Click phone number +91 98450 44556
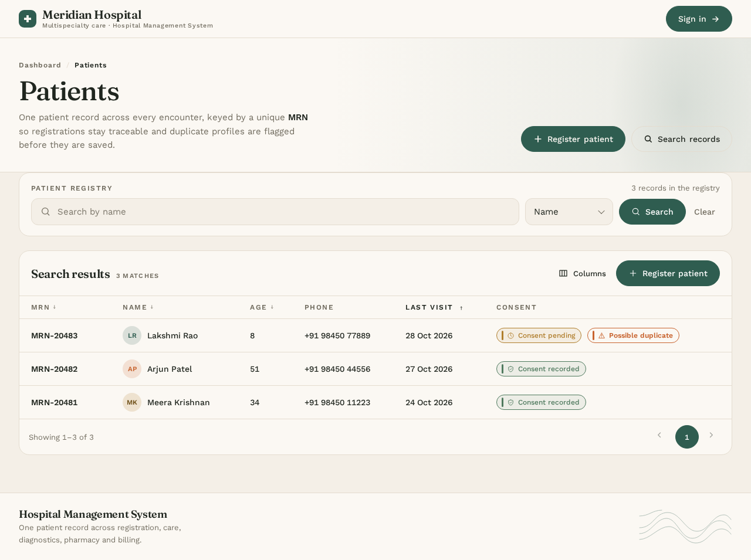This screenshot has height=560, width=751. [x=337, y=369]
